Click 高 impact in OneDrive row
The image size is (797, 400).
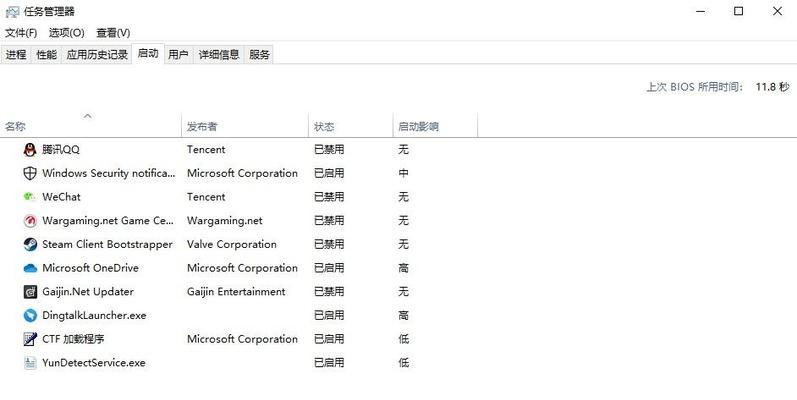tap(403, 268)
